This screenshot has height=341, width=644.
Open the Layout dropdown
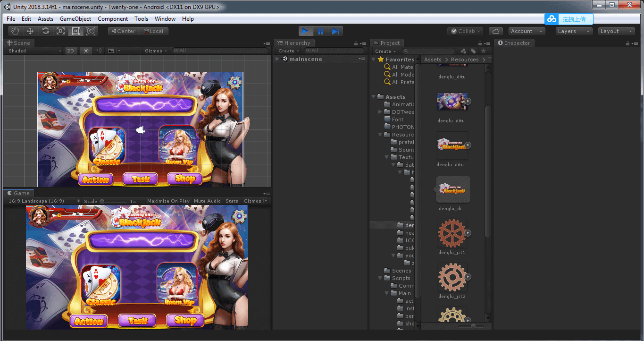[x=617, y=31]
